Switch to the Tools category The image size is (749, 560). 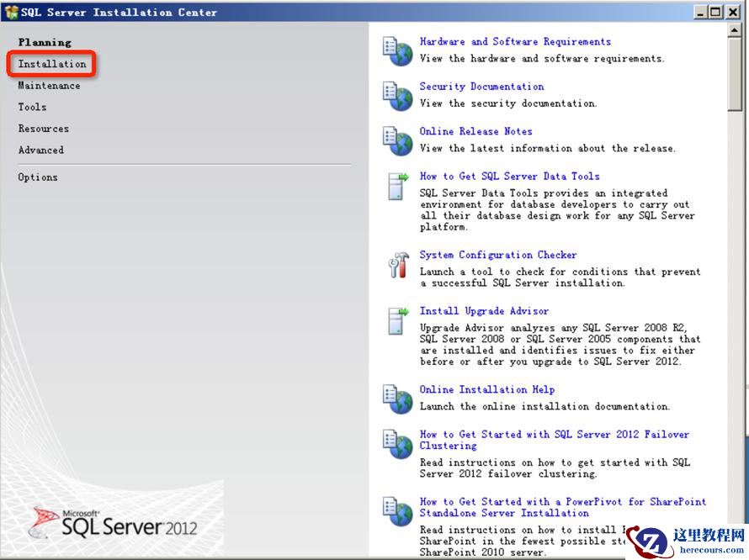coord(33,107)
